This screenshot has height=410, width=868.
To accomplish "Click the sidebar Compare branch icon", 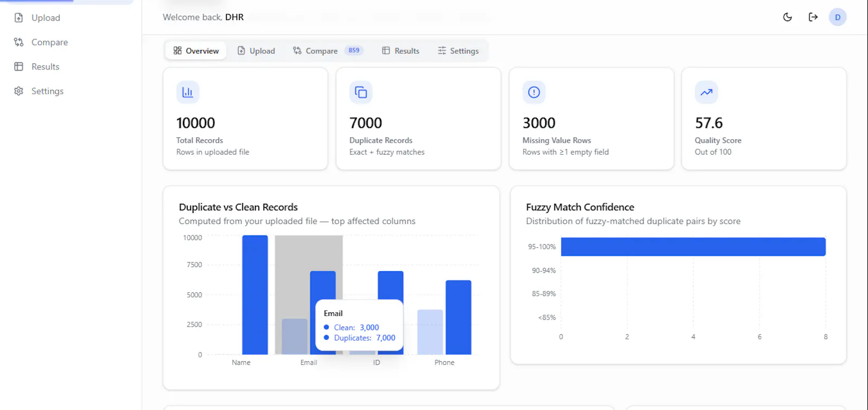I will pos(18,42).
